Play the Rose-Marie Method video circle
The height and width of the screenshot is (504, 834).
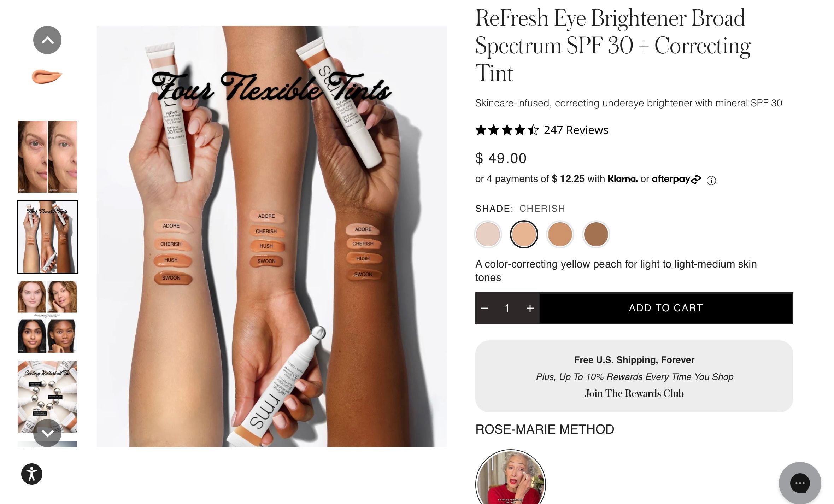coord(511,477)
